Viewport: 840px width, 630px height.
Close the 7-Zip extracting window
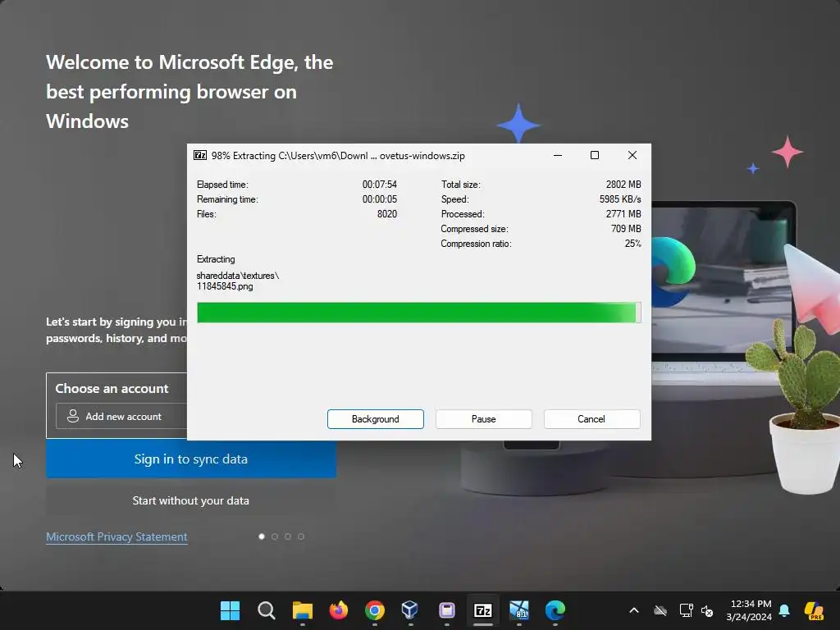coord(632,155)
